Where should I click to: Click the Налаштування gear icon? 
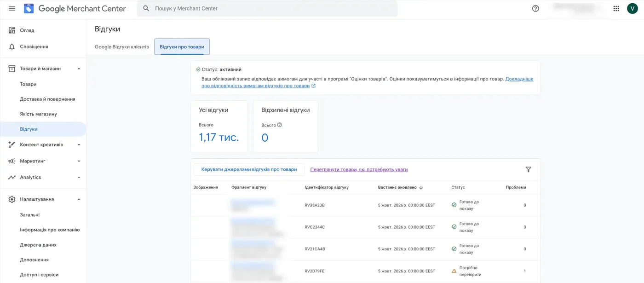(12, 199)
